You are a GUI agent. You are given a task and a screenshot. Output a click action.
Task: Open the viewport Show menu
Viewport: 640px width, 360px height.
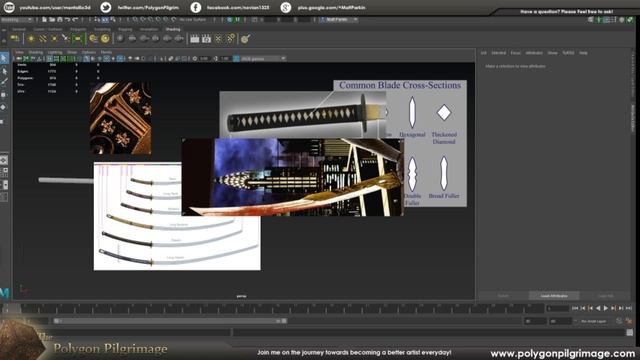click(72, 52)
